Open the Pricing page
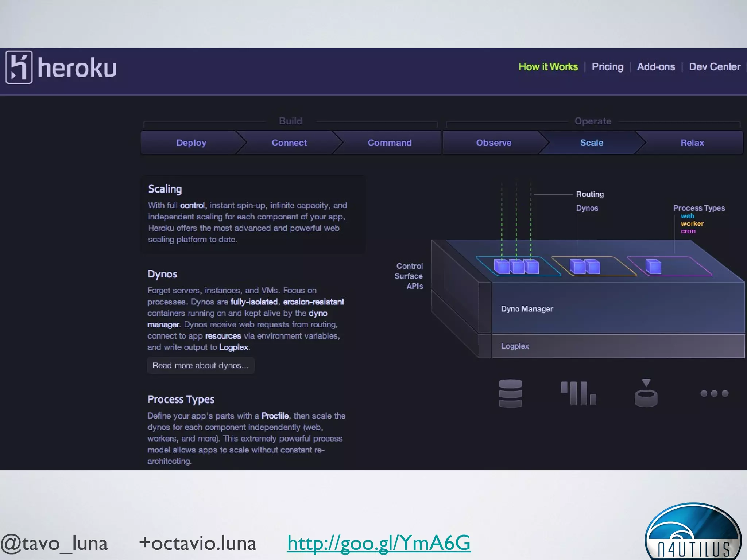Image resolution: width=747 pixels, height=560 pixels. 607,67
